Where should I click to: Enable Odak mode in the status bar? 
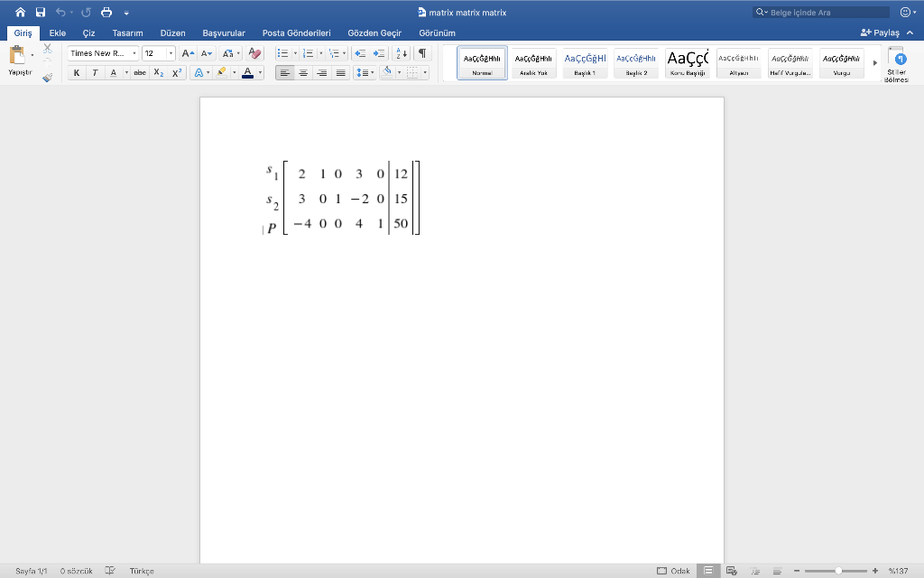click(x=675, y=571)
